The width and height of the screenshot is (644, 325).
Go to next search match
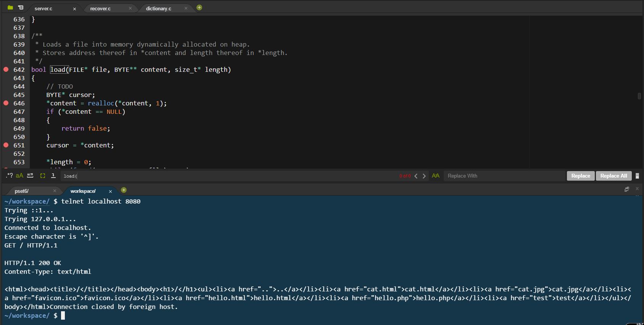[424, 176]
